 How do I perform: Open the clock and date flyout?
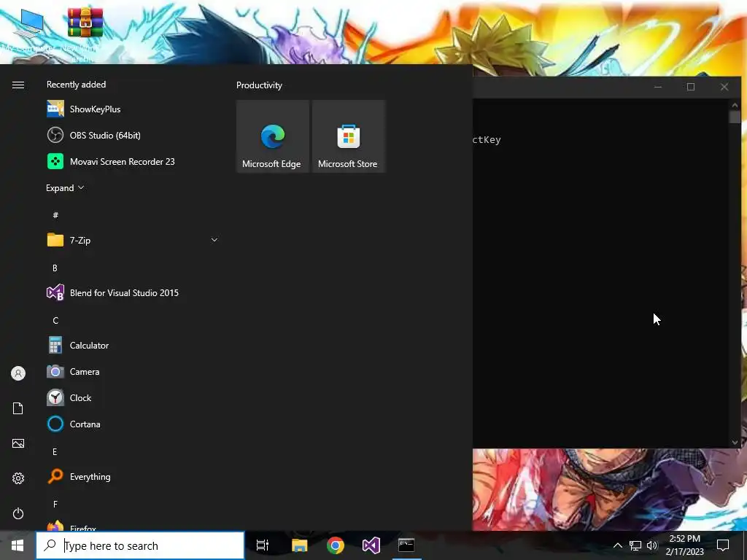684,545
